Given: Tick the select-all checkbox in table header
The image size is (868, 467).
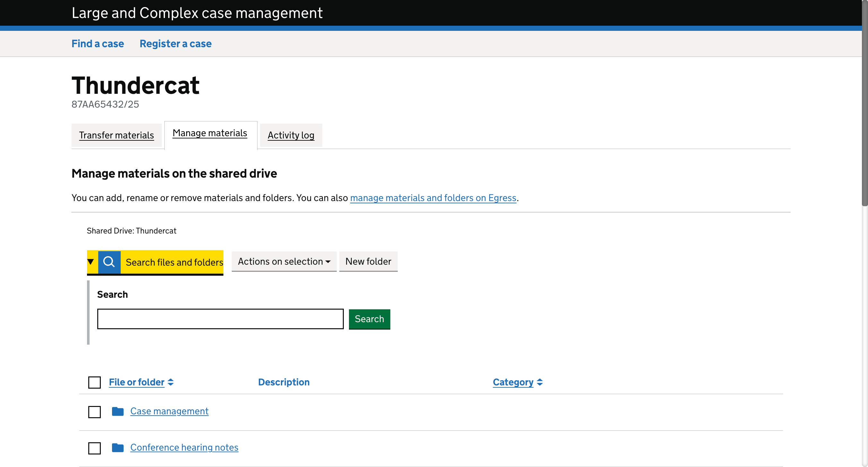Looking at the screenshot, I should tap(94, 382).
